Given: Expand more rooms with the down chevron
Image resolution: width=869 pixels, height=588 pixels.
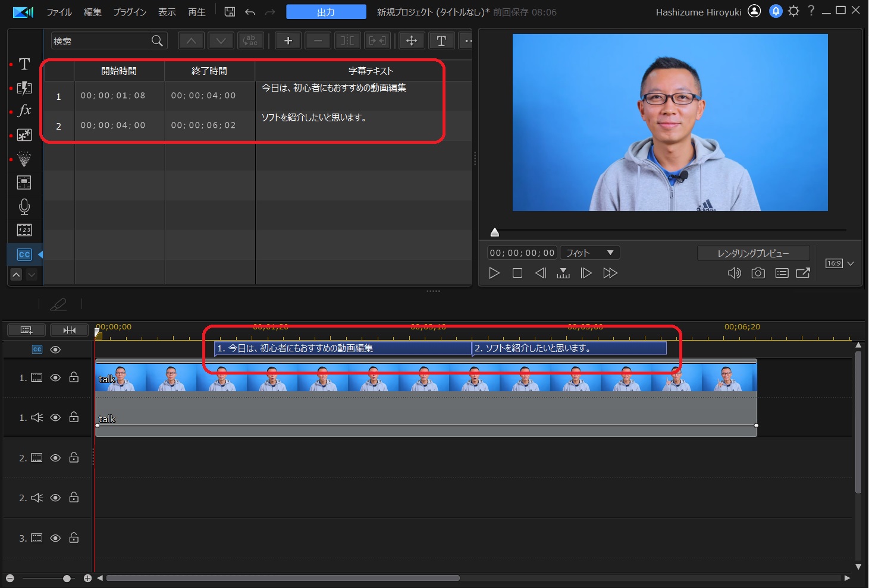Looking at the screenshot, I should click(32, 274).
